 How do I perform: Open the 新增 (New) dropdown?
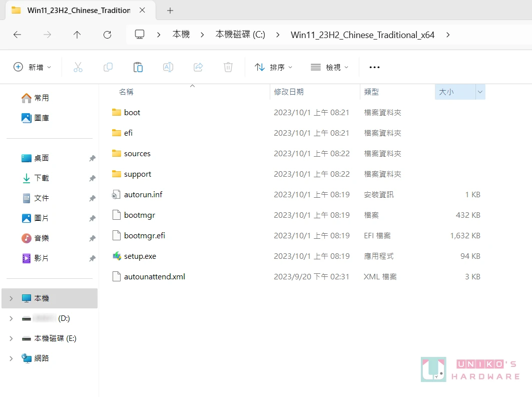pyautogui.click(x=33, y=67)
